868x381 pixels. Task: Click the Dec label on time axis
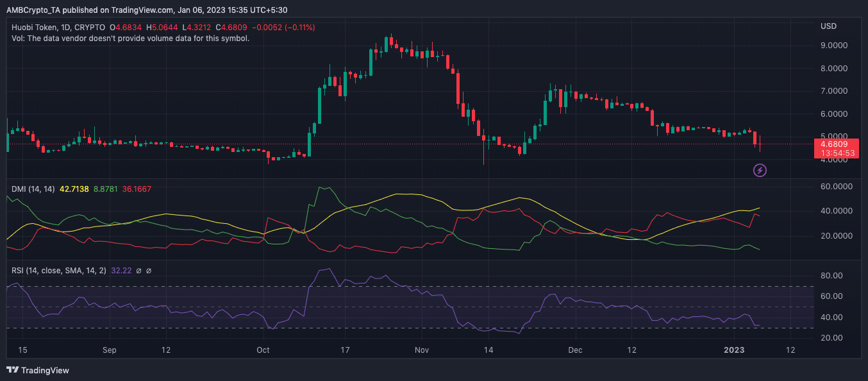576,350
